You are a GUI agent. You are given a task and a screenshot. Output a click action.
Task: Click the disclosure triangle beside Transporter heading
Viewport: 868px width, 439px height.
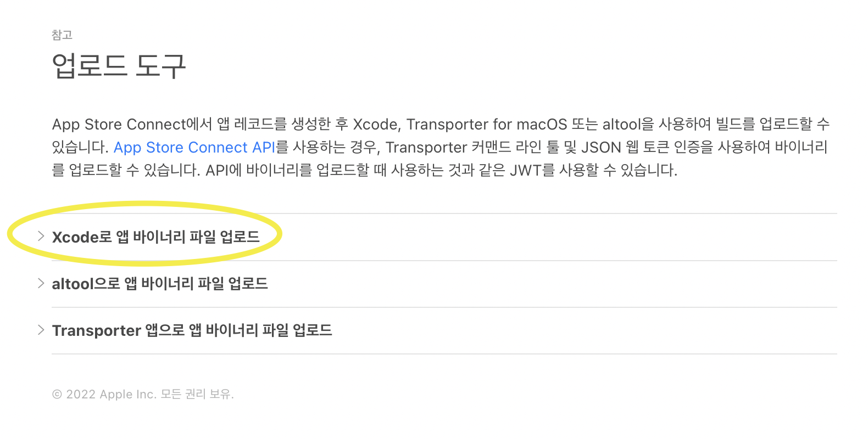(x=41, y=329)
